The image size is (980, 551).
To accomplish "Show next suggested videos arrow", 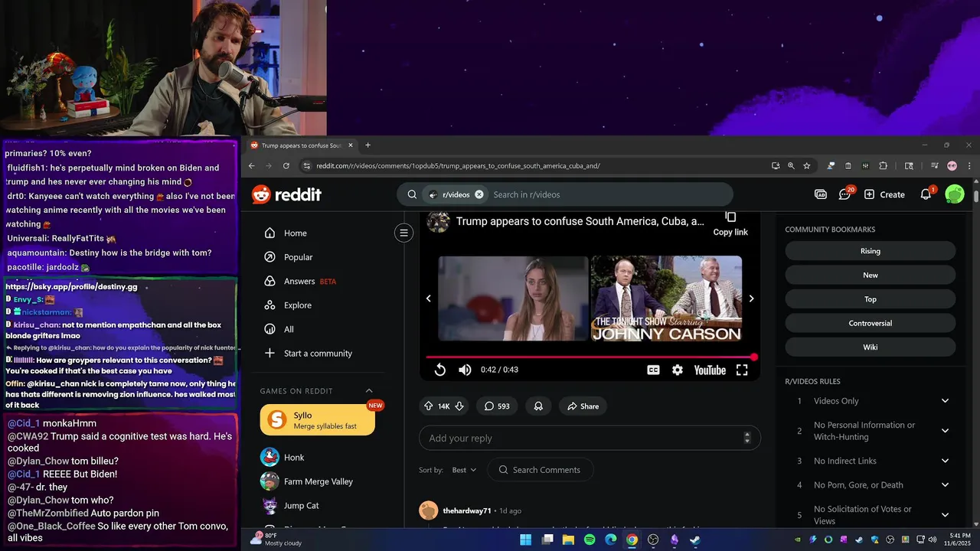I will [x=751, y=298].
